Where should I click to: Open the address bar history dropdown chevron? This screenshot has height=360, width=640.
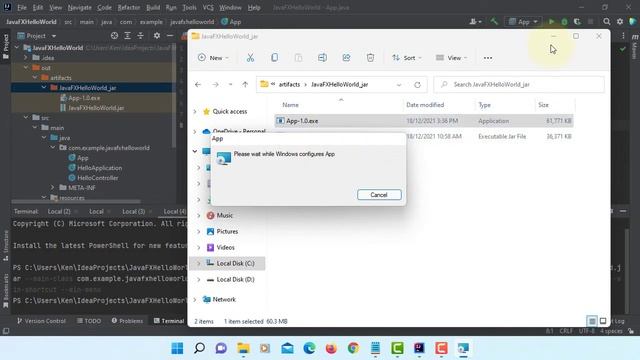(399, 84)
